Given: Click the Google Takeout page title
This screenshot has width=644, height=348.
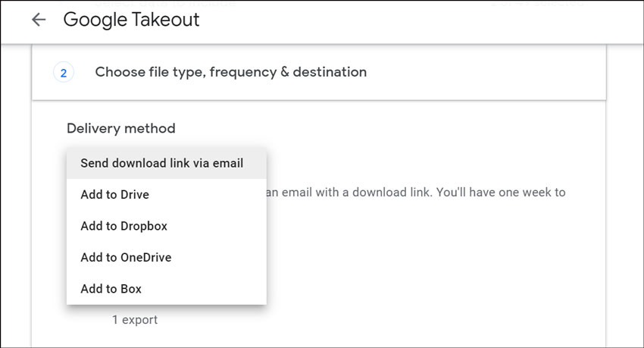Looking at the screenshot, I should (131, 20).
